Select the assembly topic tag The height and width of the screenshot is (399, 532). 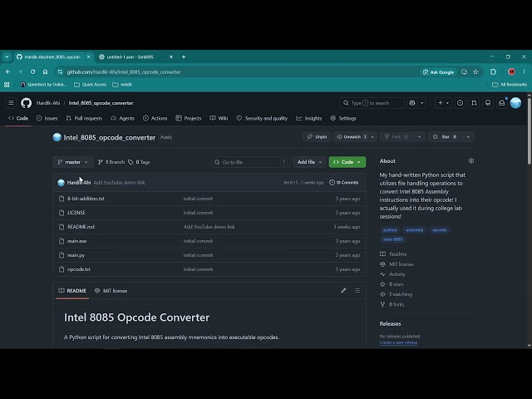click(415, 230)
